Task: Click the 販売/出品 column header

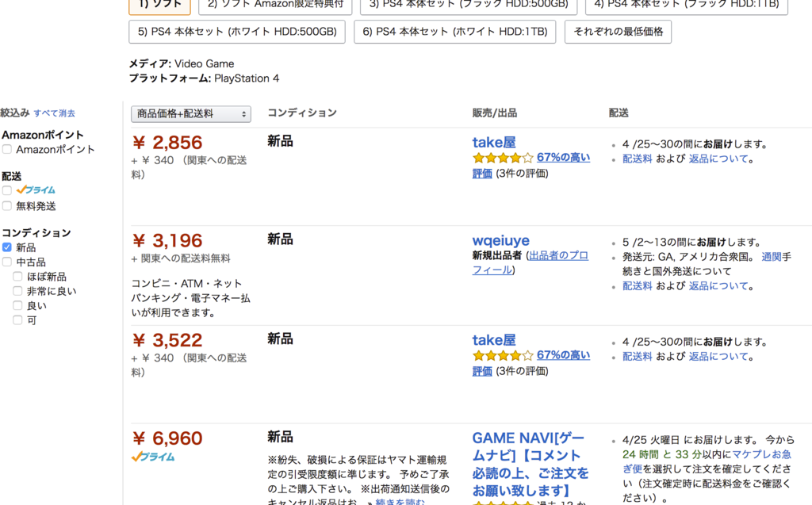Action: pyautogui.click(x=495, y=113)
